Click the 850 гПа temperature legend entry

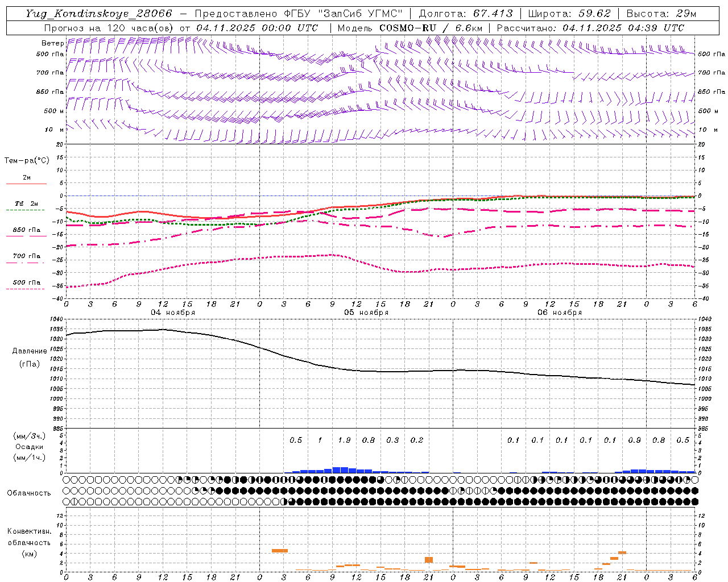(27, 230)
